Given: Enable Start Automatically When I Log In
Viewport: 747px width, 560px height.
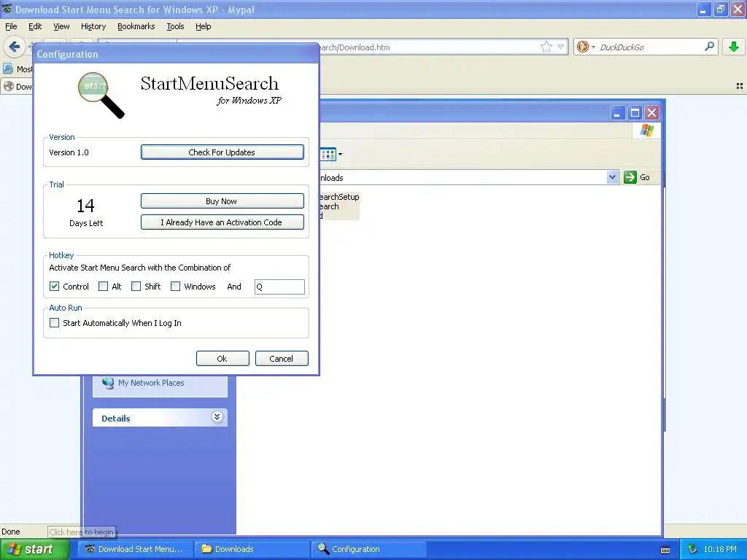Looking at the screenshot, I should click(54, 323).
